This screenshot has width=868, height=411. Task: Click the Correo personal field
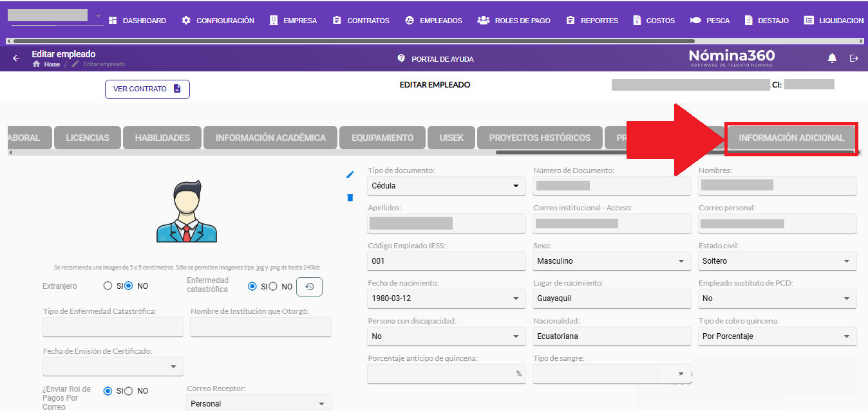pos(778,223)
